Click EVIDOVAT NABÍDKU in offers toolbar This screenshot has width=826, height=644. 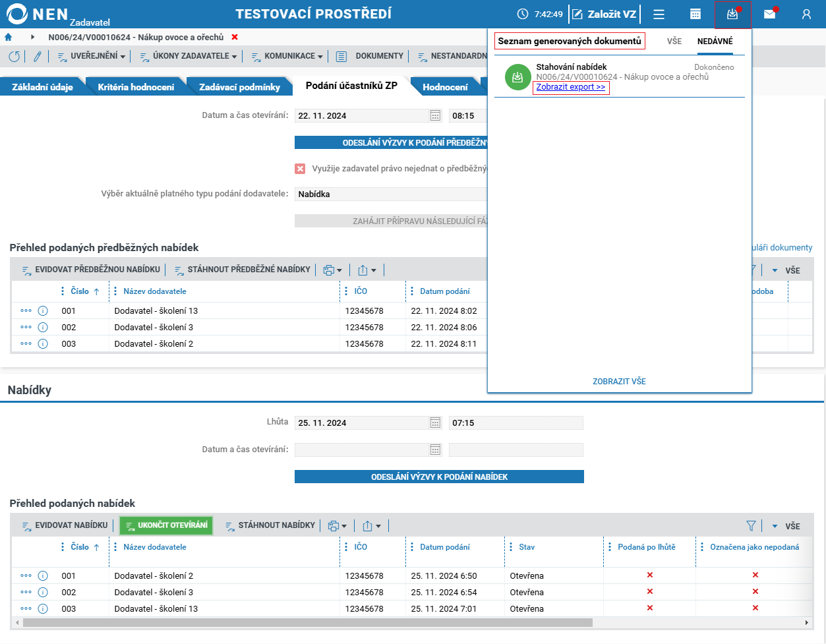[x=65, y=525]
